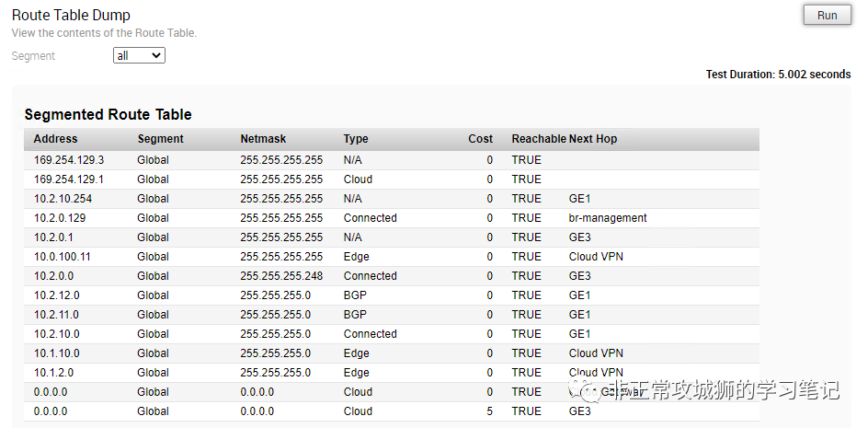Click the Route Table Dump title
This screenshot has height=428, width=868.
[71, 15]
